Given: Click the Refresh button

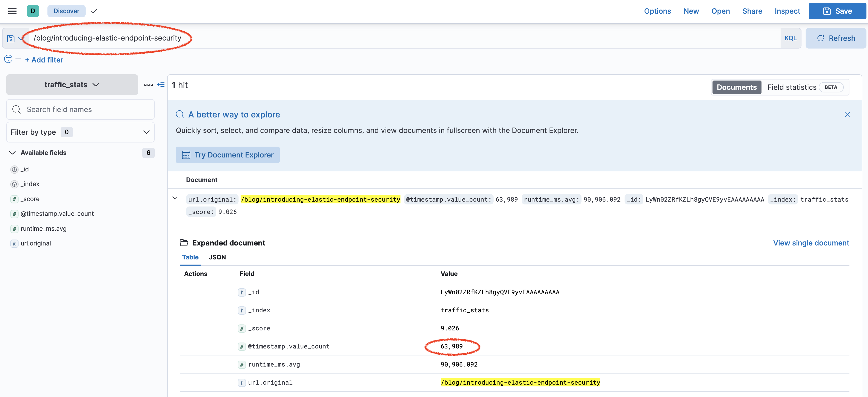Looking at the screenshot, I should pyautogui.click(x=836, y=38).
